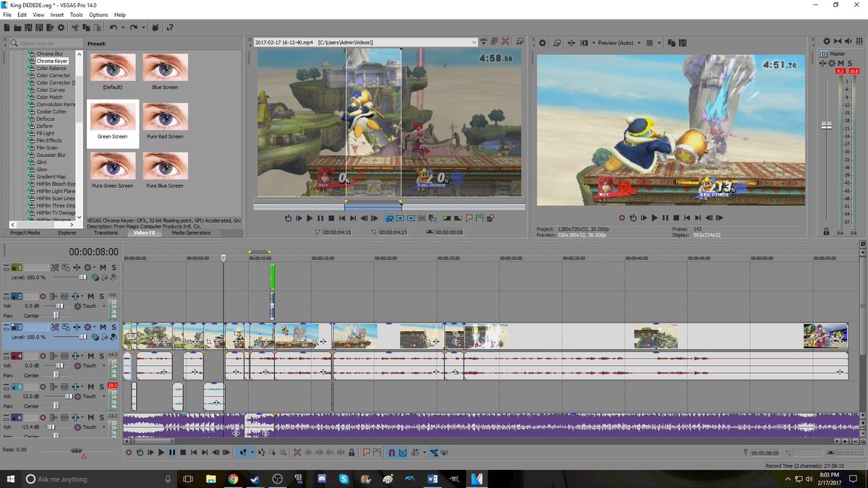Click the Open project folder icon
This screenshot has height=488, width=868.
(x=17, y=27)
